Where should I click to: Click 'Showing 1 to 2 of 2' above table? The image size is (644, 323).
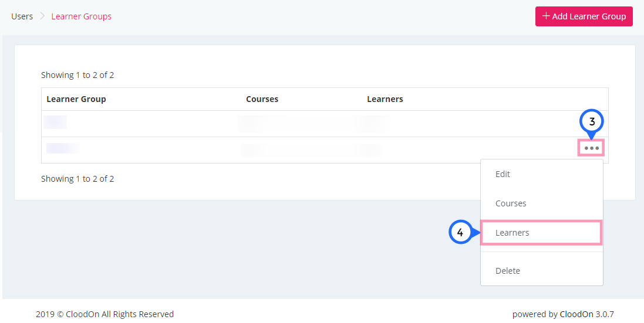[77, 76]
